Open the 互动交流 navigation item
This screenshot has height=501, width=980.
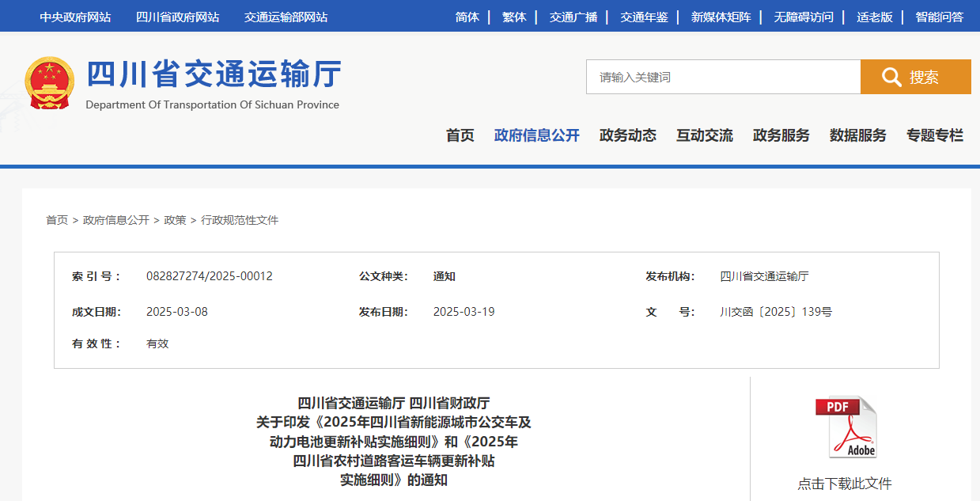click(705, 135)
